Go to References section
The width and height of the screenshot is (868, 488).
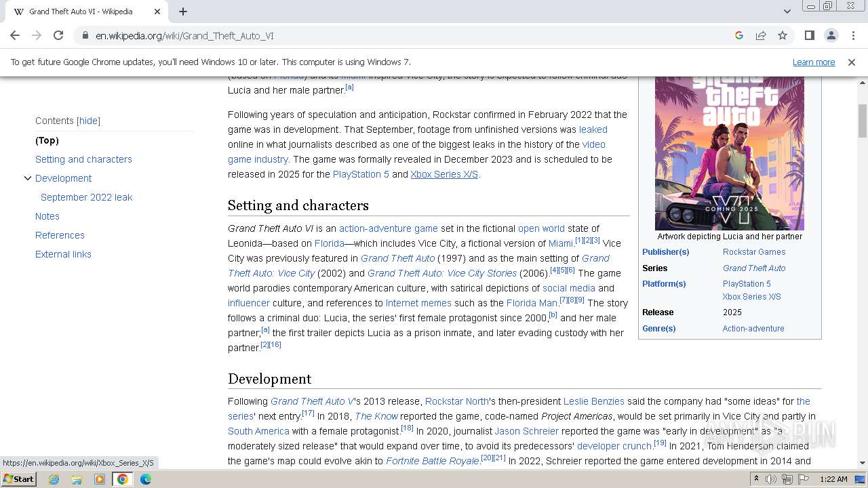(60, 235)
